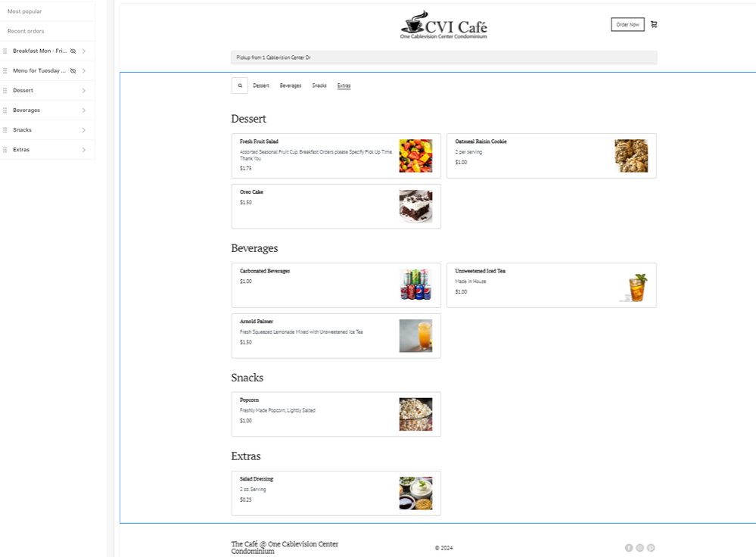This screenshot has height=557, width=756.
Task: Open the Facebook icon in footer
Action: click(x=629, y=548)
